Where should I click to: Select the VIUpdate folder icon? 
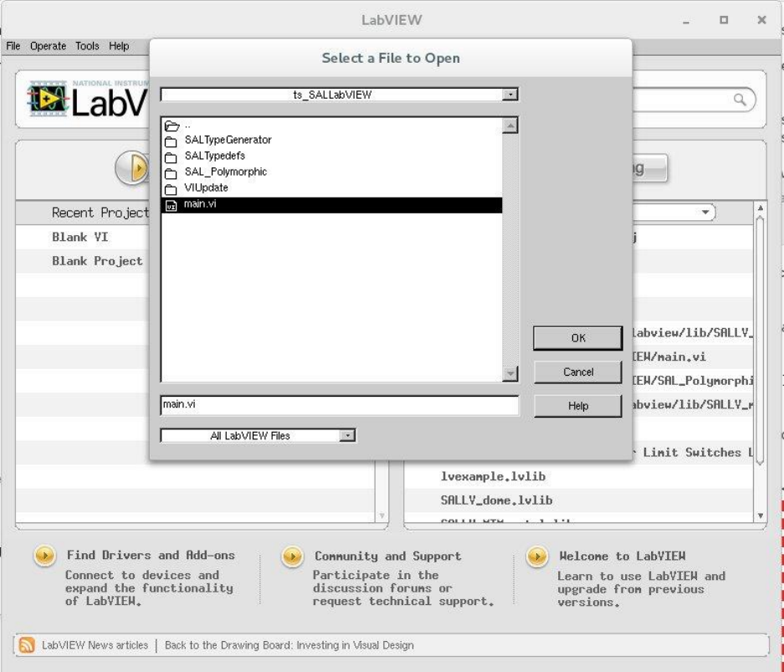[x=171, y=190]
